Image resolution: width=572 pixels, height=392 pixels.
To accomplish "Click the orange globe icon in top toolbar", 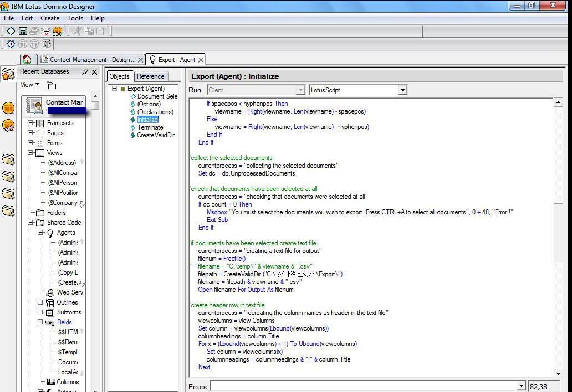I will pos(58,32).
